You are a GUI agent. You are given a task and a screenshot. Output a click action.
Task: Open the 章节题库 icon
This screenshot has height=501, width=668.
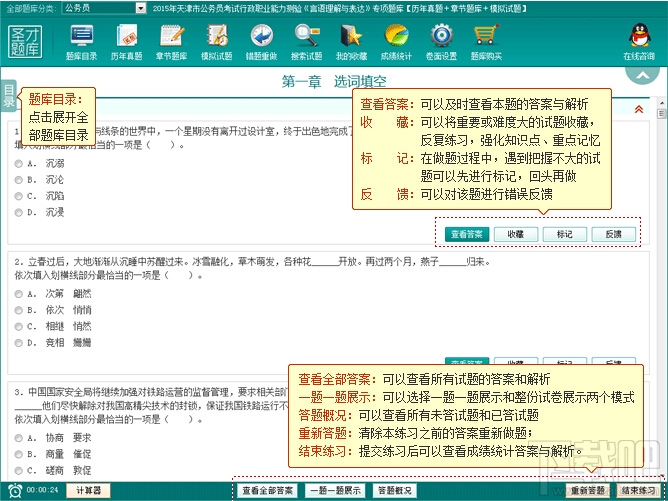pyautogui.click(x=171, y=42)
